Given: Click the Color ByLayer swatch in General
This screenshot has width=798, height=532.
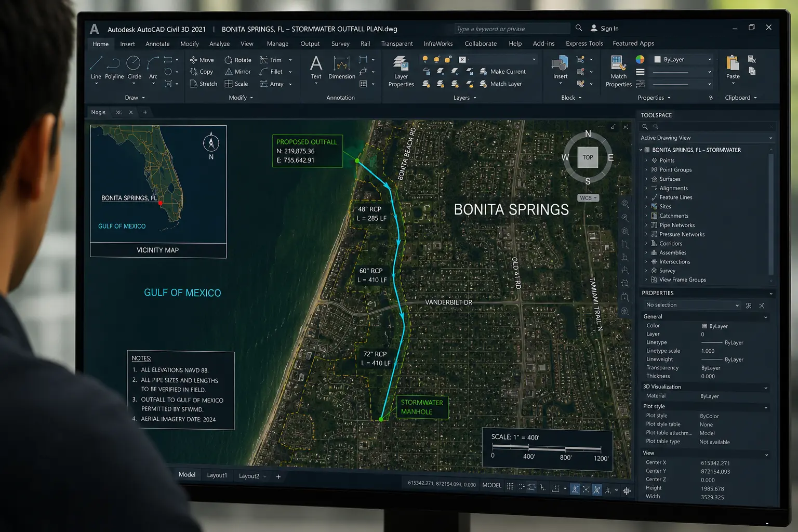Looking at the screenshot, I should (x=704, y=326).
